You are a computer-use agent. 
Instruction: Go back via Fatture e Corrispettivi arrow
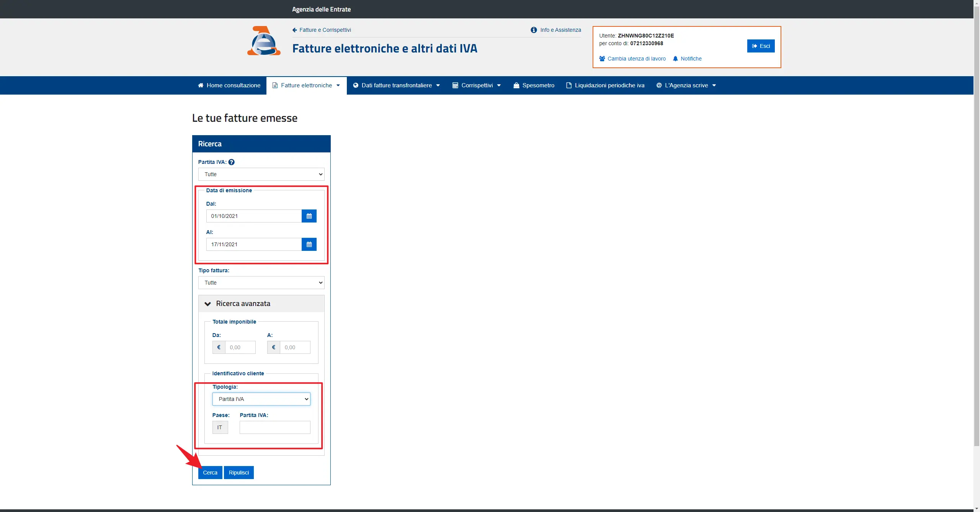[294, 30]
